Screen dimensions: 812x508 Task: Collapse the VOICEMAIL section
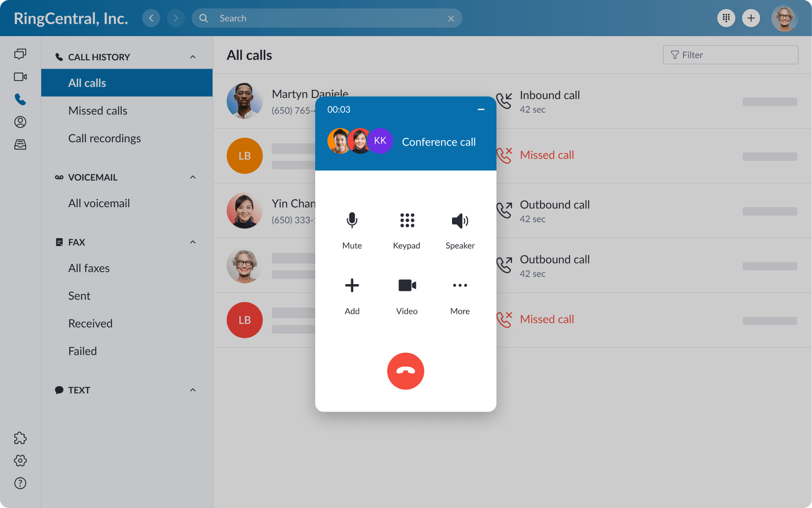[192, 177]
